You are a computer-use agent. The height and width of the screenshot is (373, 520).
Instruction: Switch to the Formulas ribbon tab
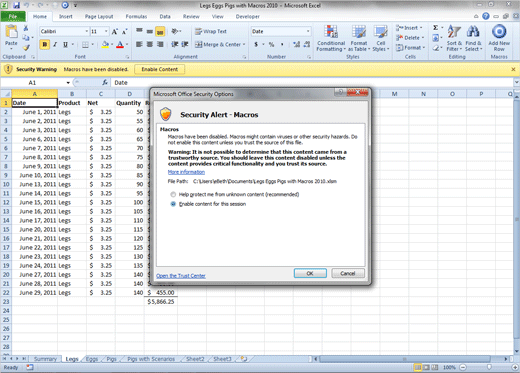tap(136, 16)
